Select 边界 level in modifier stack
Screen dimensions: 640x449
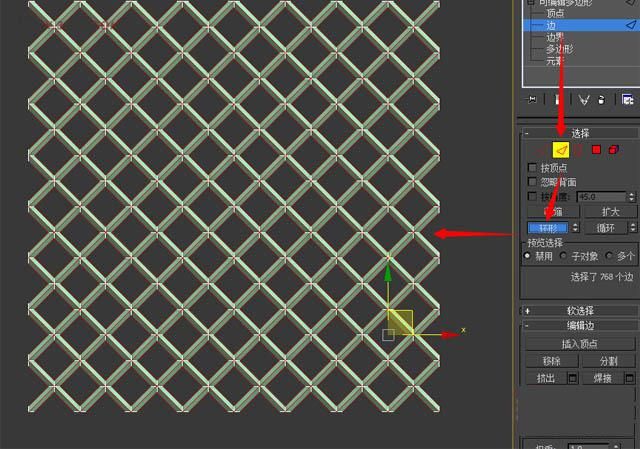click(x=555, y=38)
